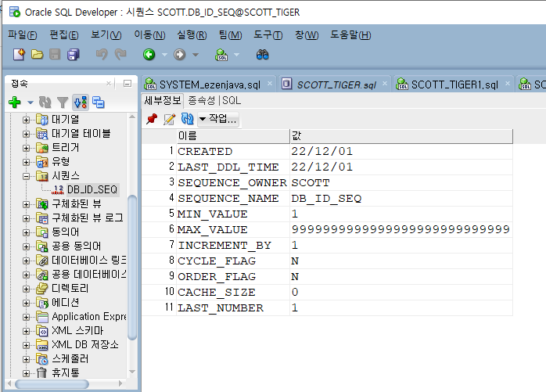546x392 pixels.
Task: Click the 값 column header
Action: tap(401, 136)
